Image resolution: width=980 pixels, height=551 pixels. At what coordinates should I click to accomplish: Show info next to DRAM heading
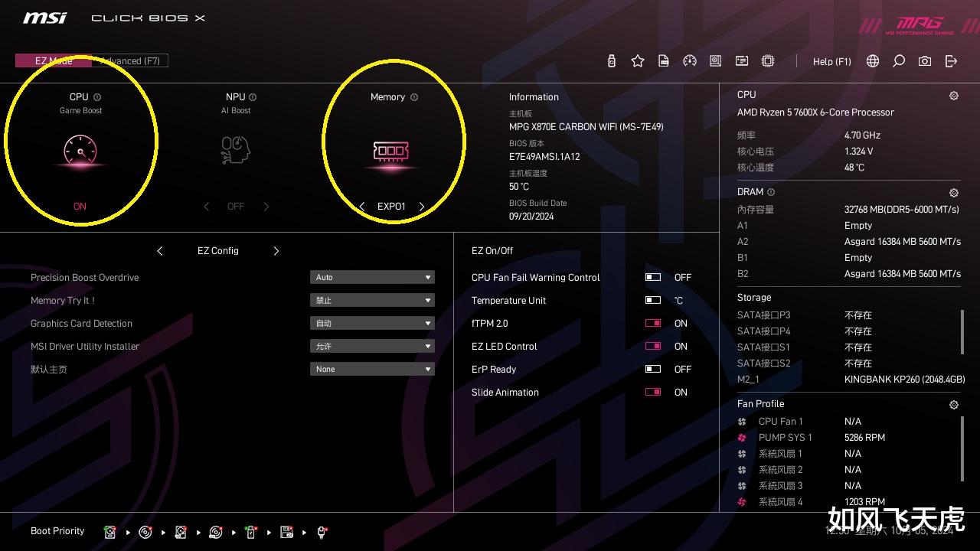pyautogui.click(x=771, y=192)
